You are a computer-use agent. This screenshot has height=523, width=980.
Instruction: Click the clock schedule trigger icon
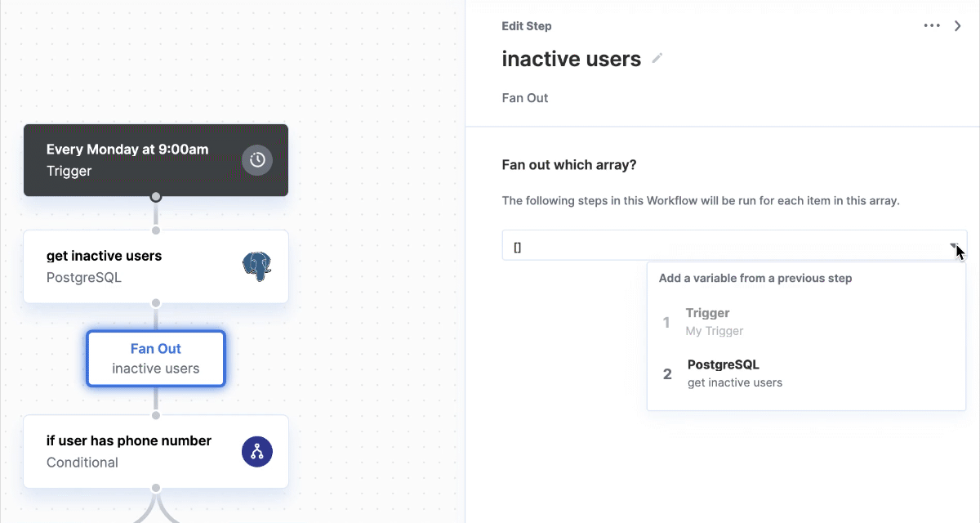(257, 160)
